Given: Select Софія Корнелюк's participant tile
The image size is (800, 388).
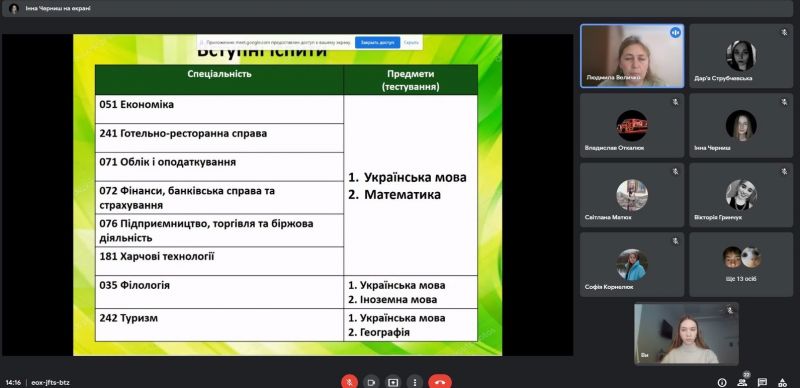Looking at the screenshot, I should [x=632, y=264].
